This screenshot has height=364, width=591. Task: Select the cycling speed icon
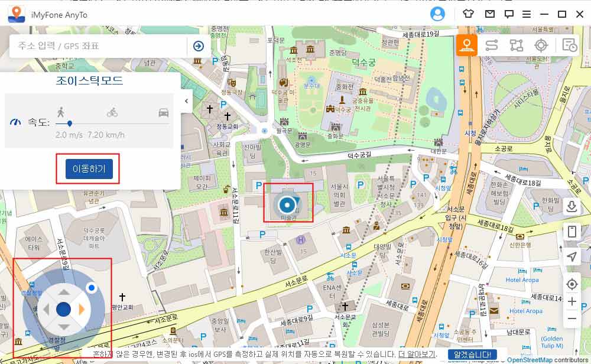(112, 112)
